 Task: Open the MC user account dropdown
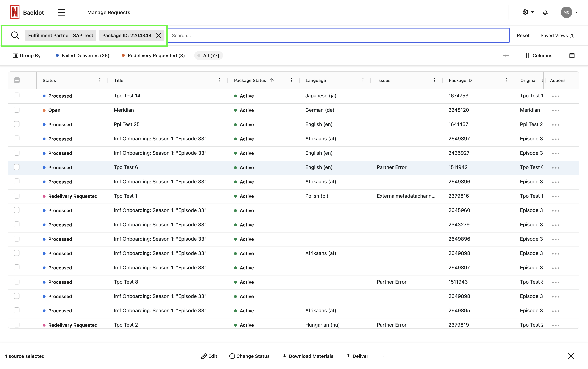pos(569,12)
